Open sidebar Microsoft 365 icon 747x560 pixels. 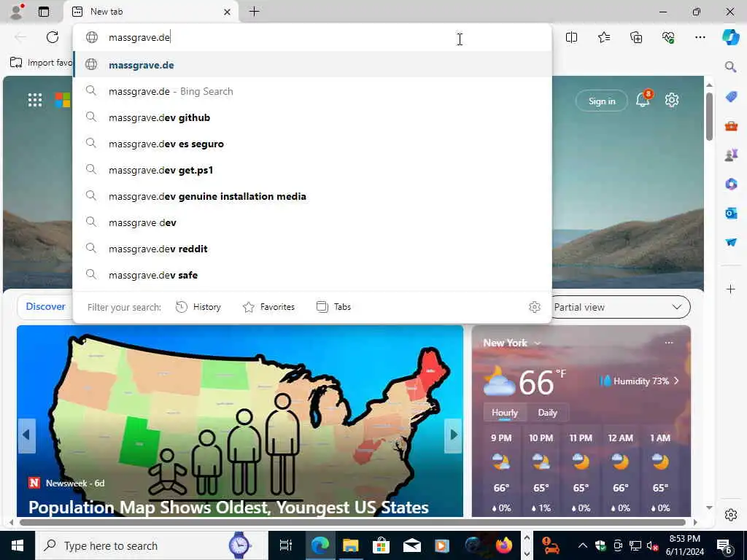731,184
